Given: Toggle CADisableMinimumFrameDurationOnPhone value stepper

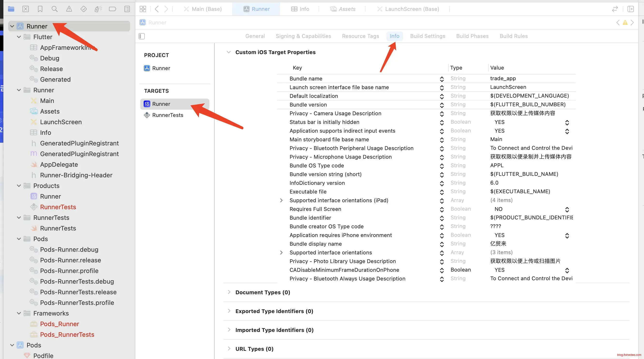Looking at the screenshot, I should tap(567, 270).
